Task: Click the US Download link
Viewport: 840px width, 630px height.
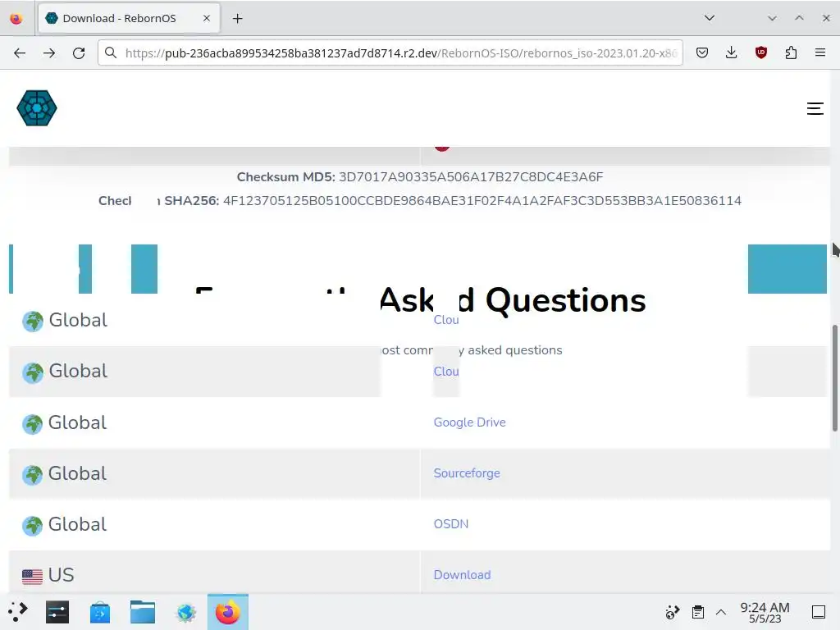Action: tap(462, 575)
